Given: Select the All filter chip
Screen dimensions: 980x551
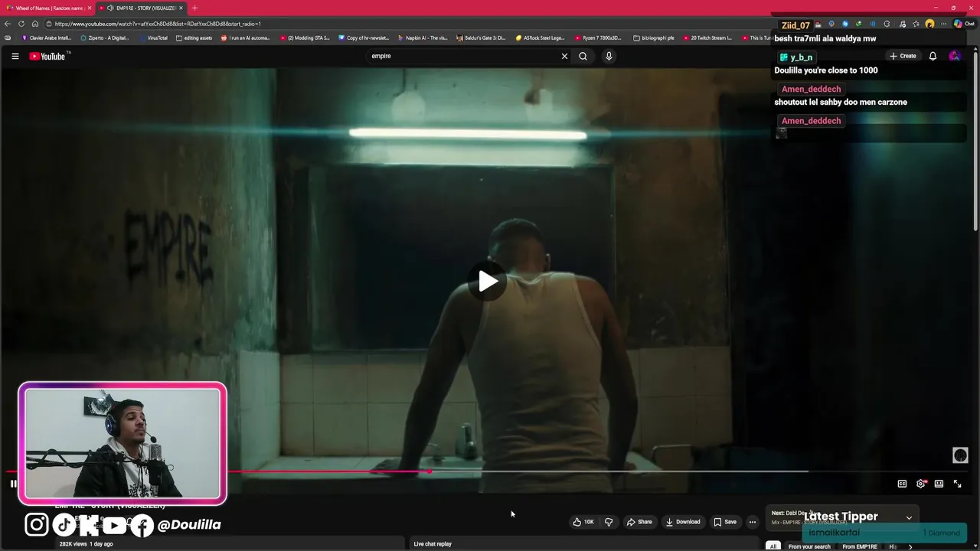Looking at the screenshot, I should [x=773, y=546].
